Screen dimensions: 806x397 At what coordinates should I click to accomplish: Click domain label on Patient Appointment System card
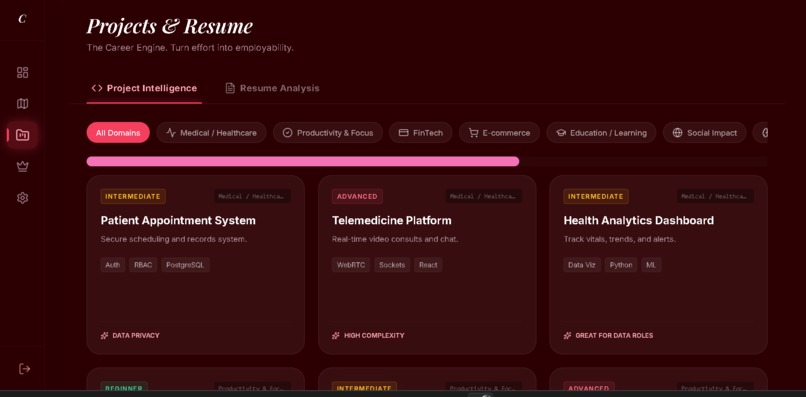click(252, 196)
